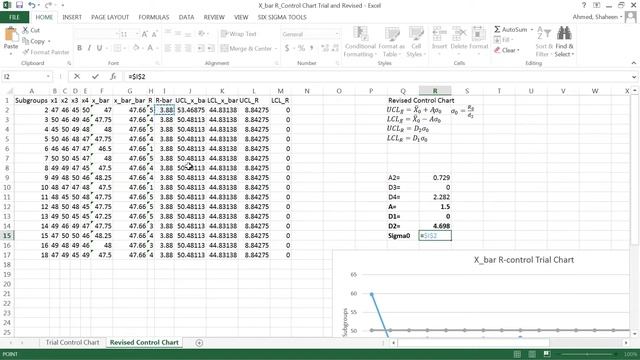Apply percent style

pos(301,48)
